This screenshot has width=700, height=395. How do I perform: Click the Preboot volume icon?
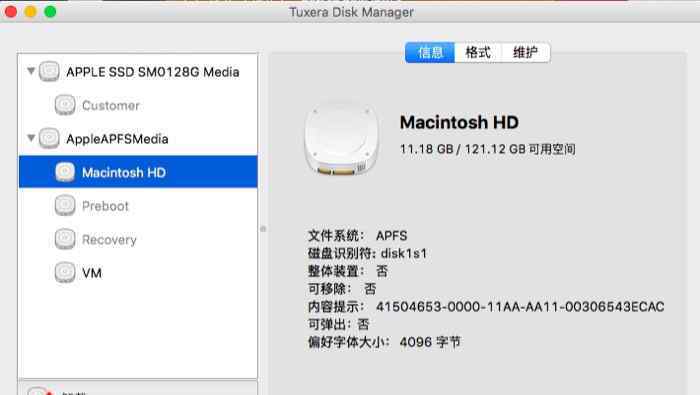pos(65,206)
